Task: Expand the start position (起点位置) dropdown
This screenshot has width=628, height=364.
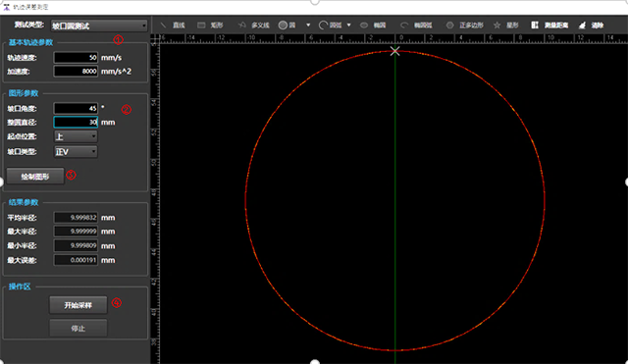Action: (x=76, y=136)
